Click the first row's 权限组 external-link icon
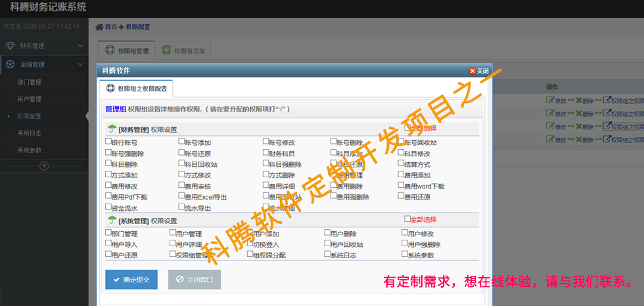The height and width of the screenshot is (306, 644). [607, 100]
